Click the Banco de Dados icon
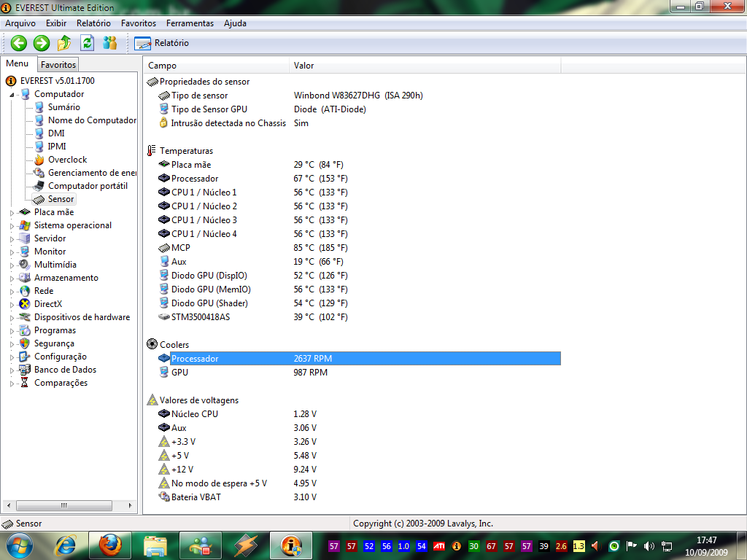Image resolution: width=747 pixels, height=560 pixels. (x=25, y=370)
